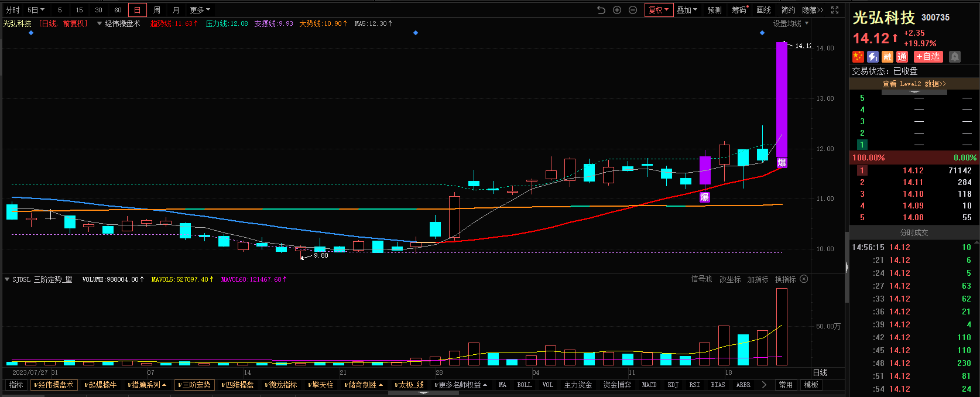Screen dimensions: 980x397
Task: Select the 30-minute period
Action: [98, 10]
